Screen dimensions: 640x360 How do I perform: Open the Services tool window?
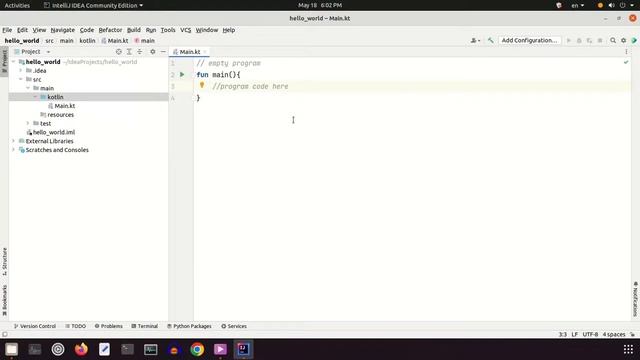[x=234, y=326]
